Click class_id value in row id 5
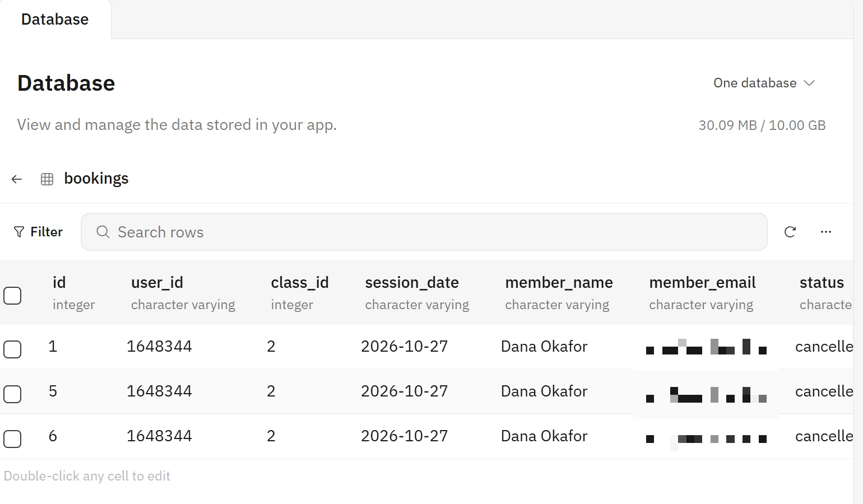 [x=271, y=391]
